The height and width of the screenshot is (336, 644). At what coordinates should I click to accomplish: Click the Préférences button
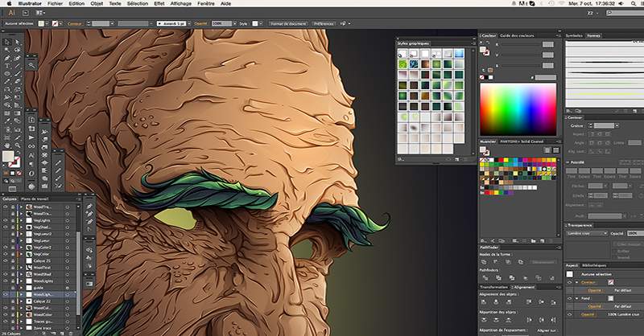(x=324, y=24)
